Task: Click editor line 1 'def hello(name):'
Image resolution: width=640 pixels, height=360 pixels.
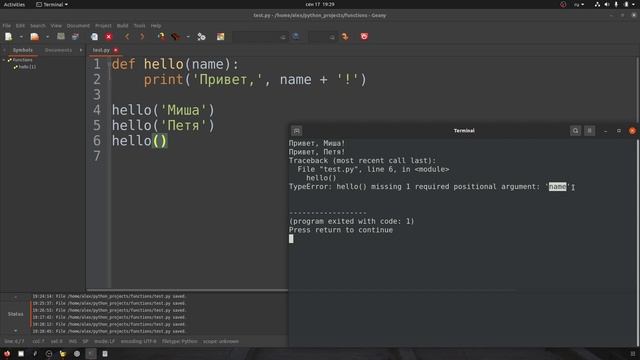Action: (175, 64)
